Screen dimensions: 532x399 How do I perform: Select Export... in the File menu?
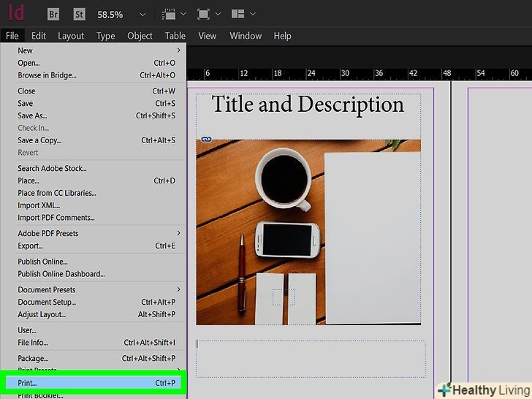click(30, 246)
